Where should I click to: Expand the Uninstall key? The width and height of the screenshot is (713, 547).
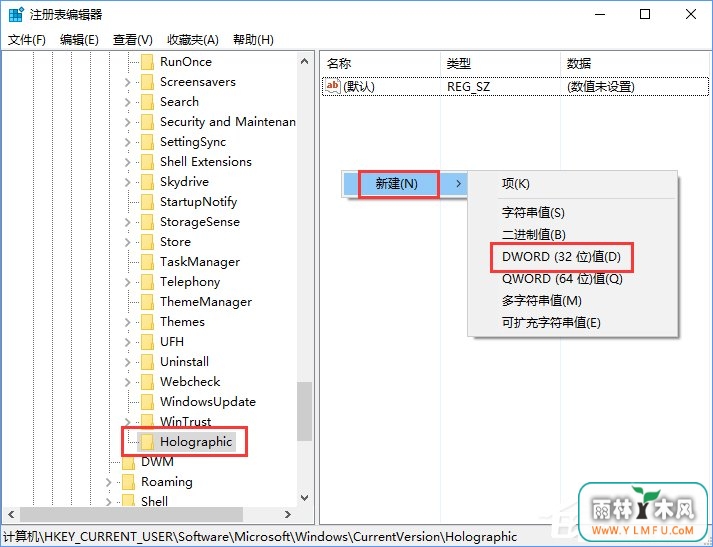click(127, 362)
